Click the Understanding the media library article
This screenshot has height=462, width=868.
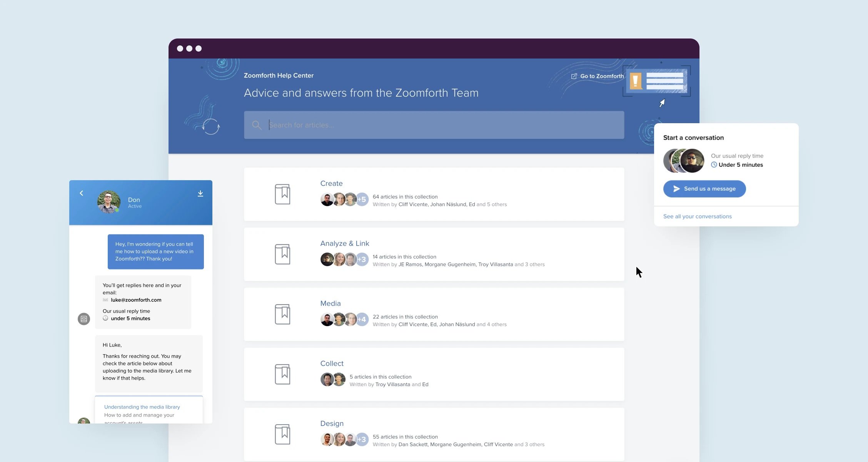pyautogui.click(x=142, y=406)
